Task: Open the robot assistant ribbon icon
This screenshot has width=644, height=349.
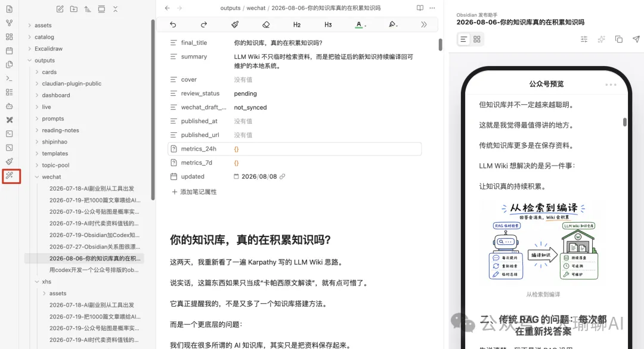Action: tap(9, 106)
